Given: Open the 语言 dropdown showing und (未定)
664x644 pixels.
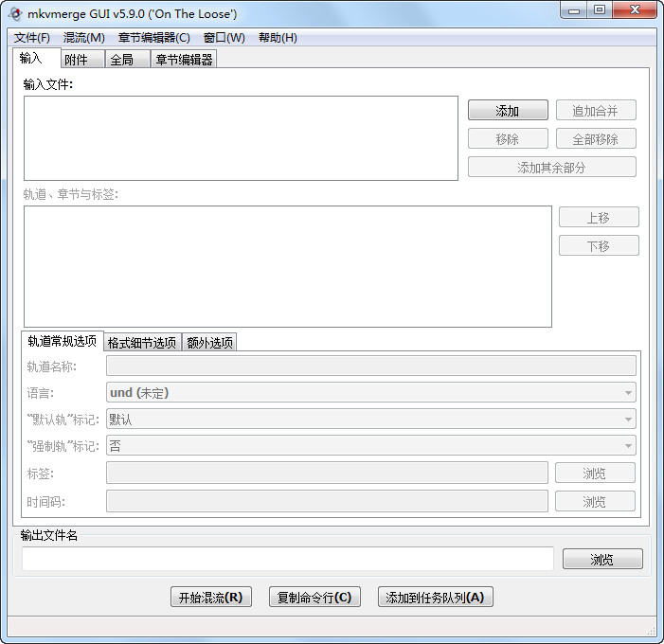Looking at the screenshot, I should (x=371, y=392).
